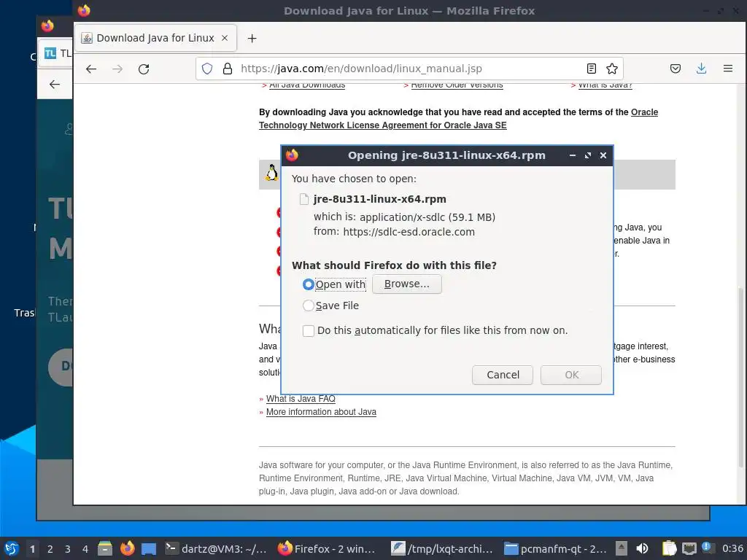Click the show desktop icon in taskbar
This screenshot has width=747, height=560.
(149, 548)
